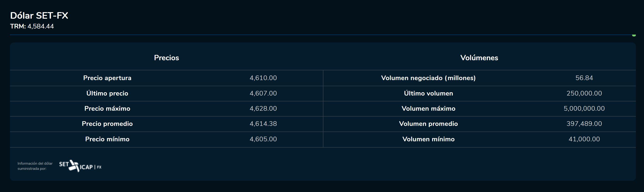Image resolution: width=644 pixels, height=192 pixels.
Task: Click the last price value 4,607.00
Action: click(x=263, y=93)
